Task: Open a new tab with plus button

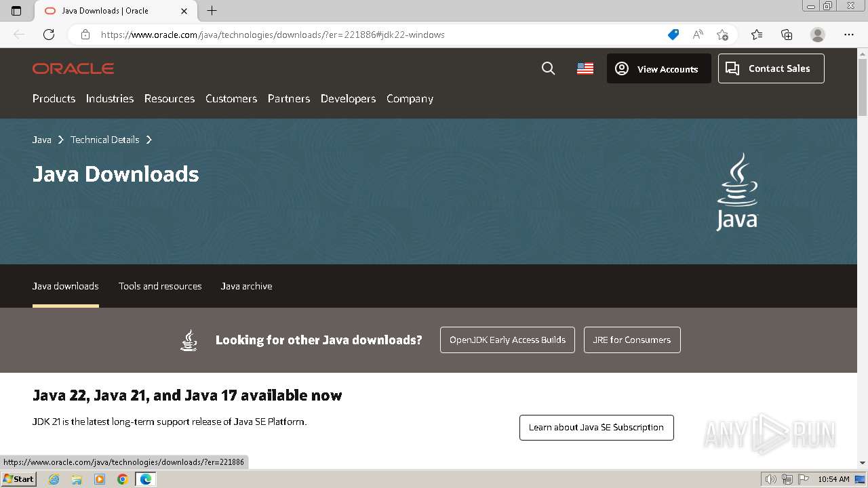Action: pos(212,11)
